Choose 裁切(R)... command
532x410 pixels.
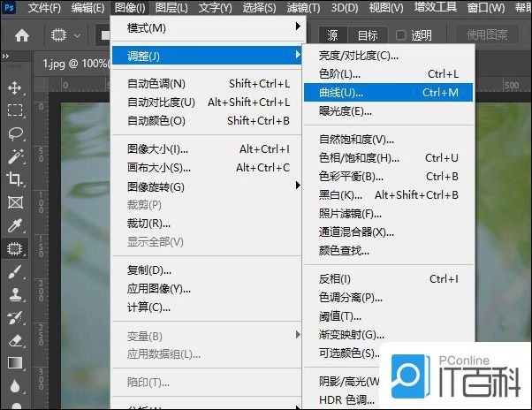[206, 224]
